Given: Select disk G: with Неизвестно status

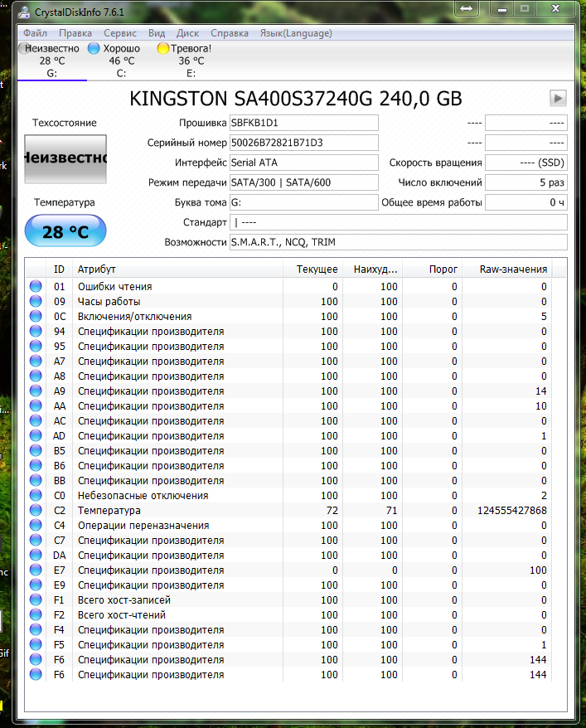Looking at the screenshot, I should pyautogui.click(x=52, y=61).
